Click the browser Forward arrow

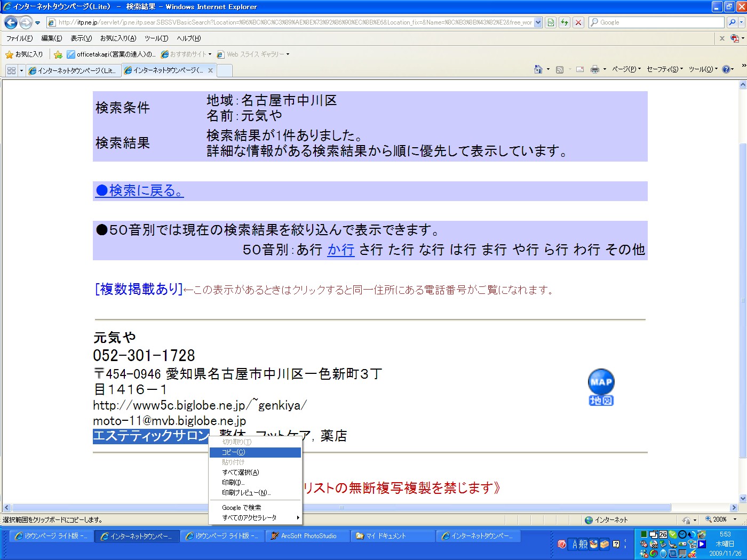pos(25,22)
